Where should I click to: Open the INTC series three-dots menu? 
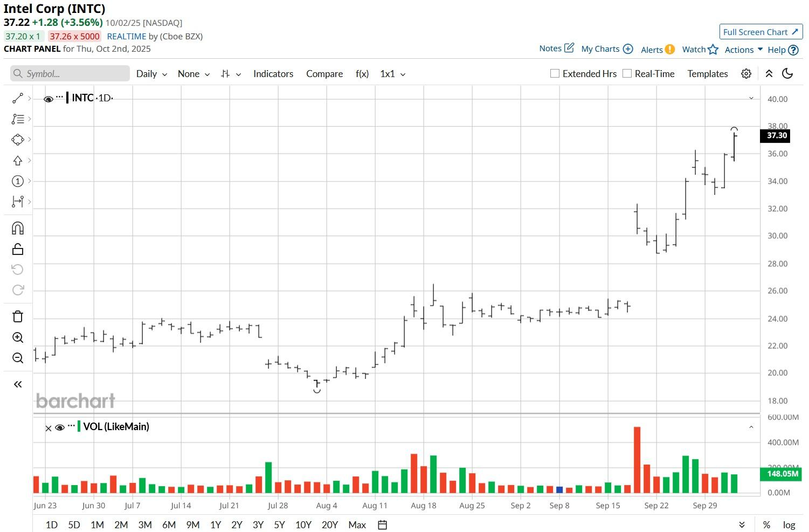[x=59, y=97]
